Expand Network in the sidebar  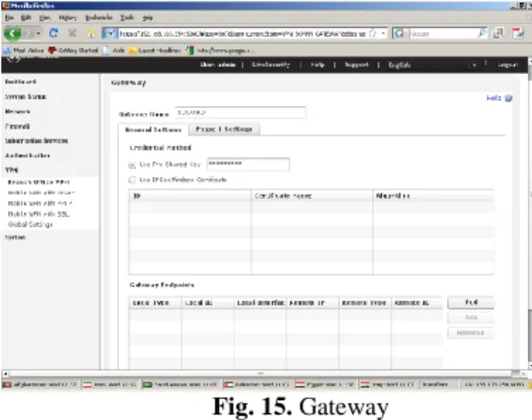[17, 112]
